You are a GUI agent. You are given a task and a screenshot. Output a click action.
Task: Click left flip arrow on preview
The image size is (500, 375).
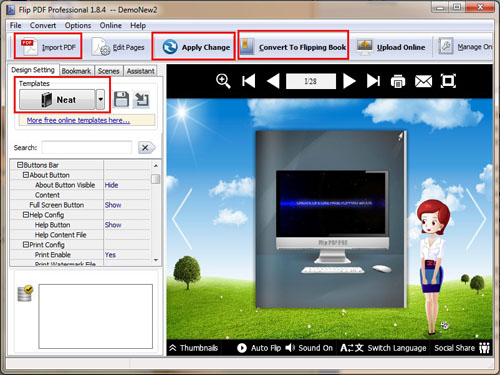(182, 219)
